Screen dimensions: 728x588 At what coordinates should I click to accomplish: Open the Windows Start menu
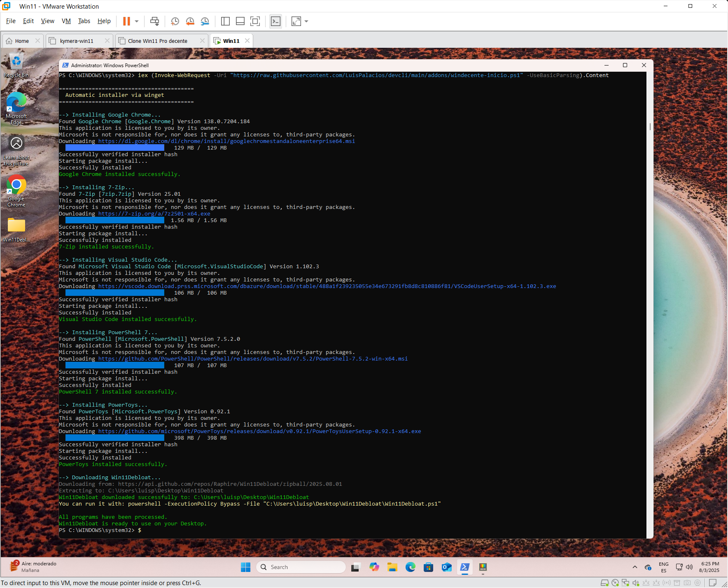point(245,567)
